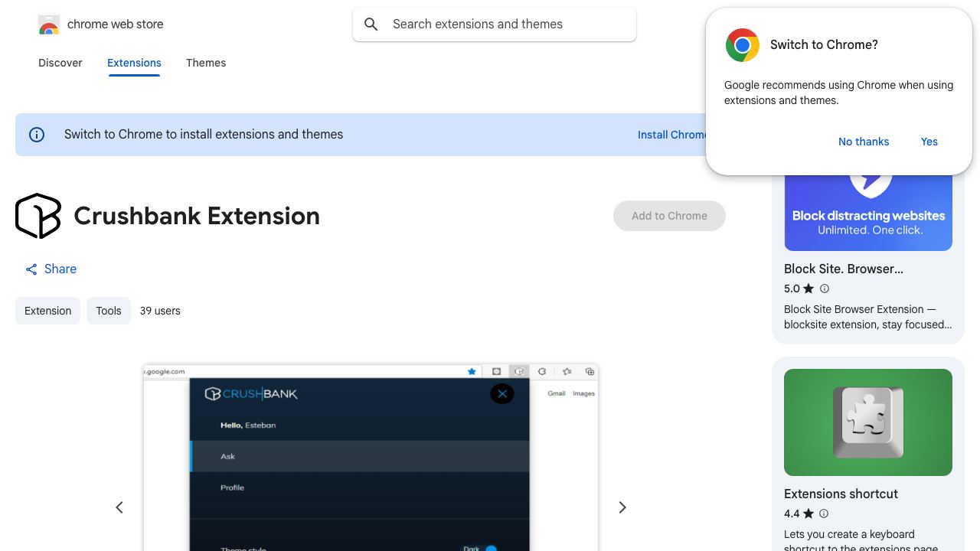Click the Block Site Browser Extension description

click(868, 317)
